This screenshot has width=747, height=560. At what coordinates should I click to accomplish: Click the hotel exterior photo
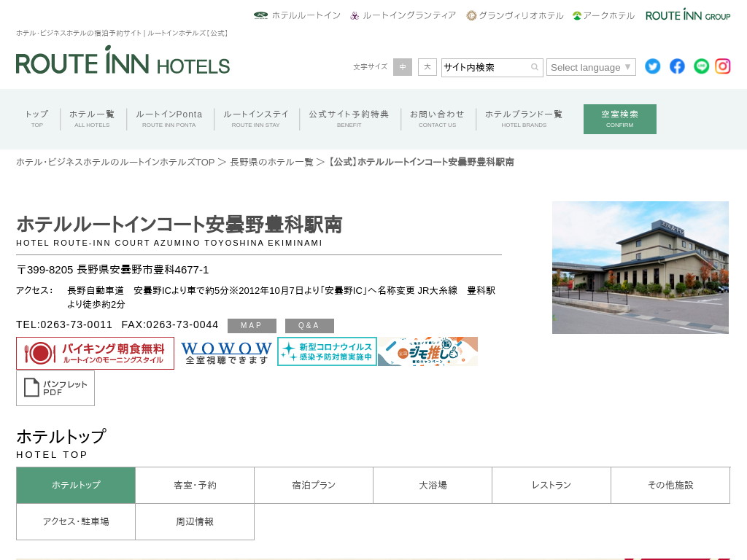pos(640,268)
